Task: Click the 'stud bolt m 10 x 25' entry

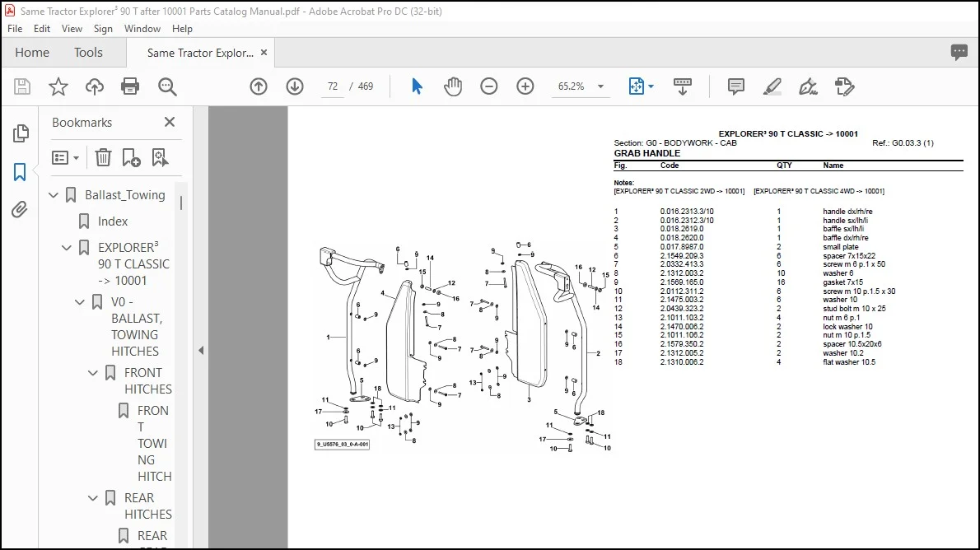Action: (x=854, y=309)
